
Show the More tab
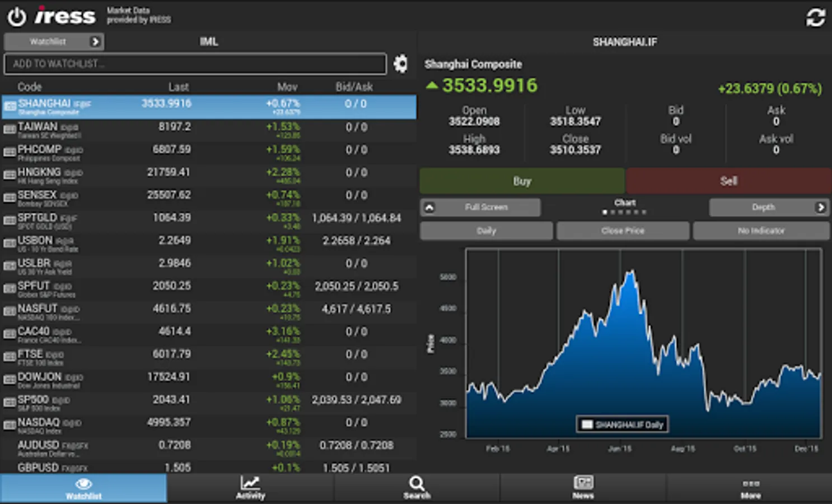tap(750, 488)
